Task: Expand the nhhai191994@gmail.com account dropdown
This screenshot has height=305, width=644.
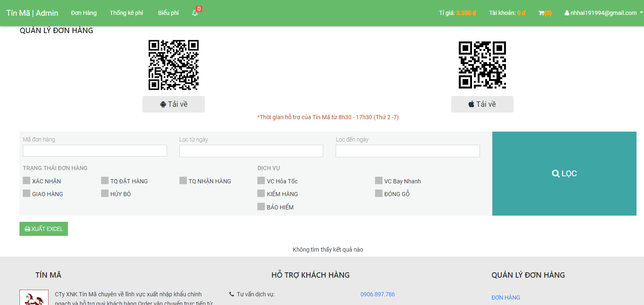Action: coord(604,13)
